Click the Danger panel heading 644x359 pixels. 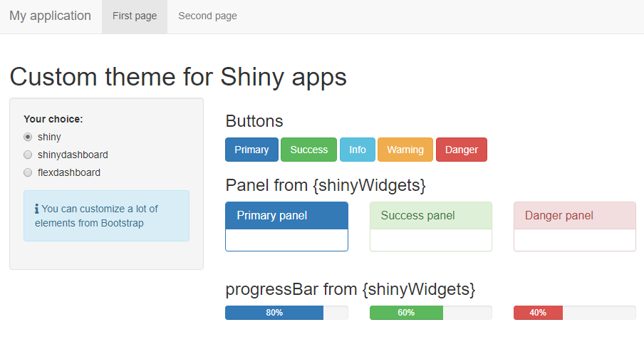[574, 216]
